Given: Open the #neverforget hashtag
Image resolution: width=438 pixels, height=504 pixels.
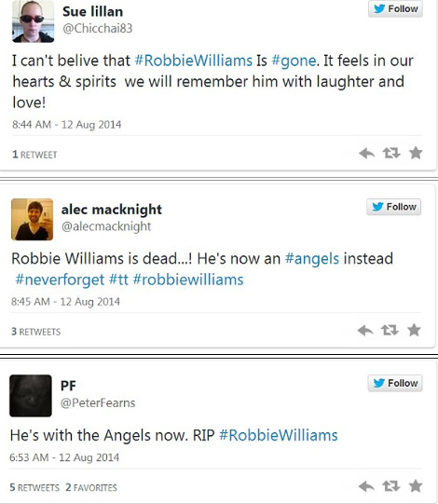Looking at the screenshot, I should coord(60,279).
